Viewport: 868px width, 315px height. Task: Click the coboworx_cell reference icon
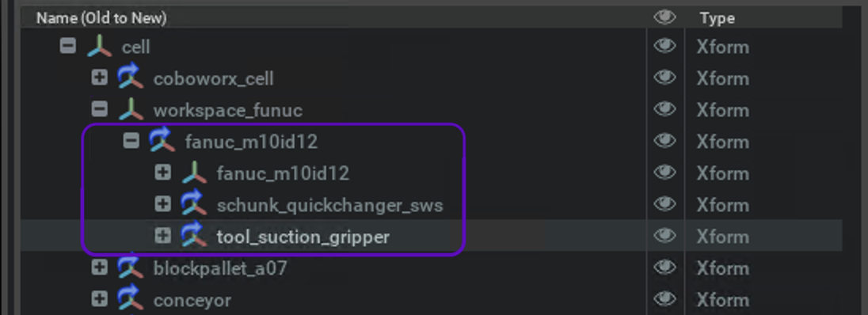click(131, 77)
